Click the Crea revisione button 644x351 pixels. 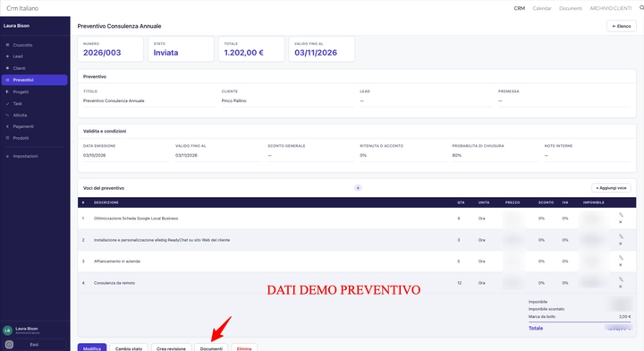point(171,347)
